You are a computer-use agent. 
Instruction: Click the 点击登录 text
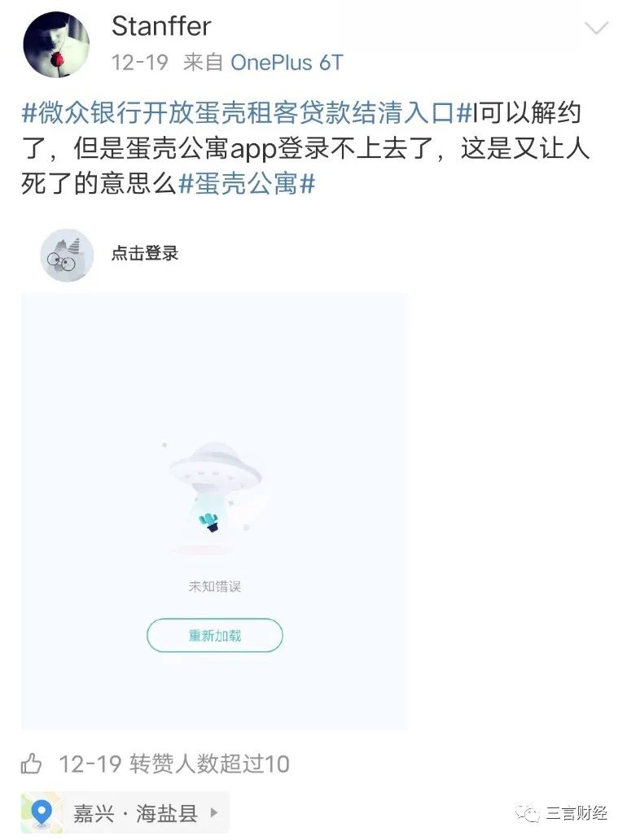[x=145, y=253]
